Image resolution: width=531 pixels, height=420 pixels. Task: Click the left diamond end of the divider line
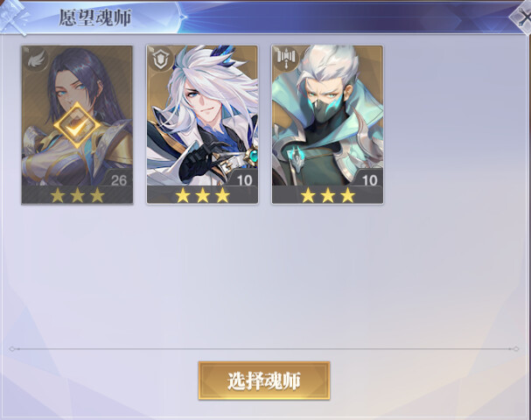pyautogui.click(x=12, y=349)
